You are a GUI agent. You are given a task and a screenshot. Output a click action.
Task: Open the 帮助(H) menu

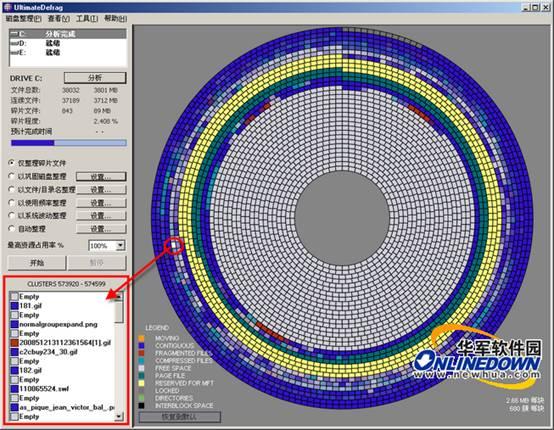point(115,18)
